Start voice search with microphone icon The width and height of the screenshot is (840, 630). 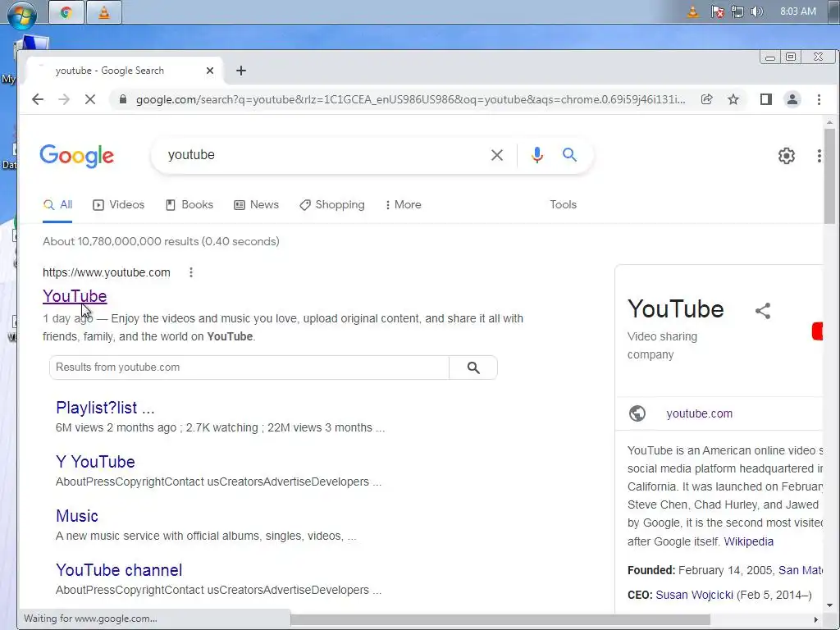pyautogui.click(x=536, y=155)
